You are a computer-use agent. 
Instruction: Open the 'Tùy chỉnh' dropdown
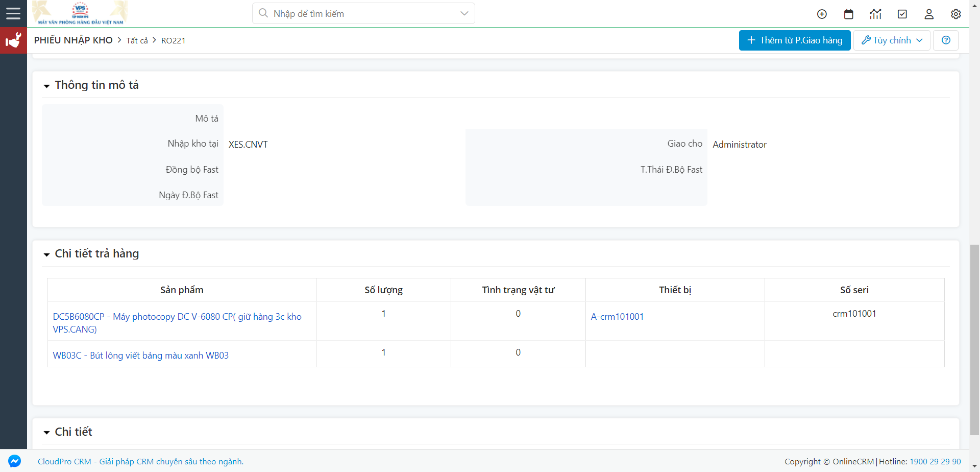(x=892, y=40)
